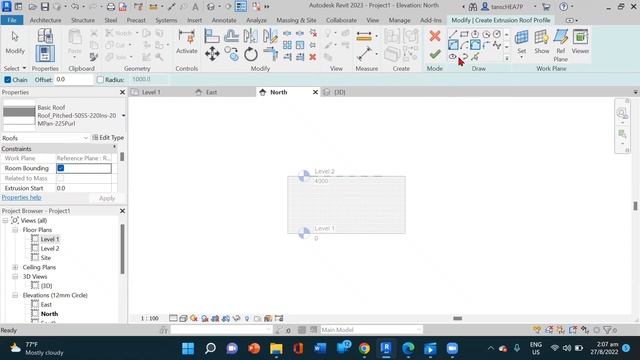The width and height of the screenshot is (640, 360).
Task: Click the red Delete icon in the Modify panel
Action: coord(313,57)
